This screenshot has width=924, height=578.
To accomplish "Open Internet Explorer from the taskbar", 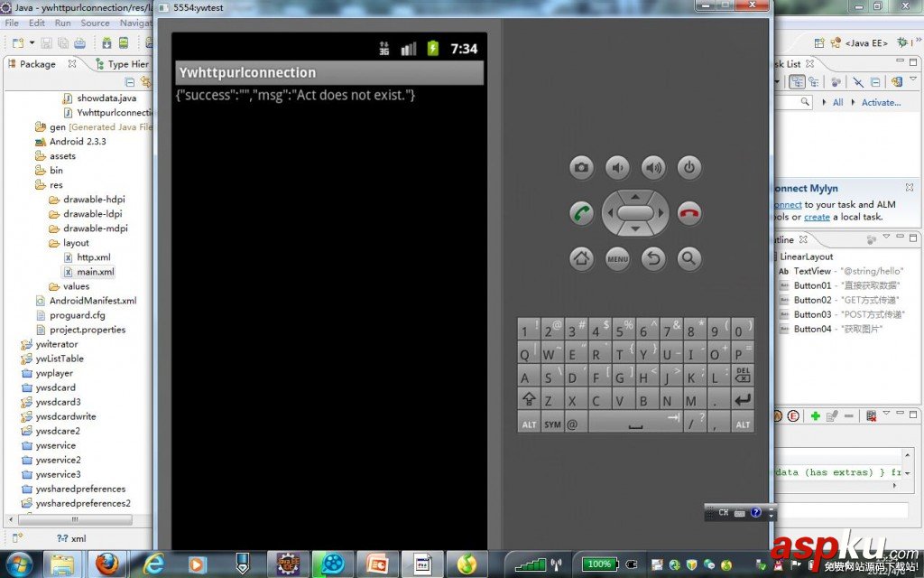I will tap(153, 564).
